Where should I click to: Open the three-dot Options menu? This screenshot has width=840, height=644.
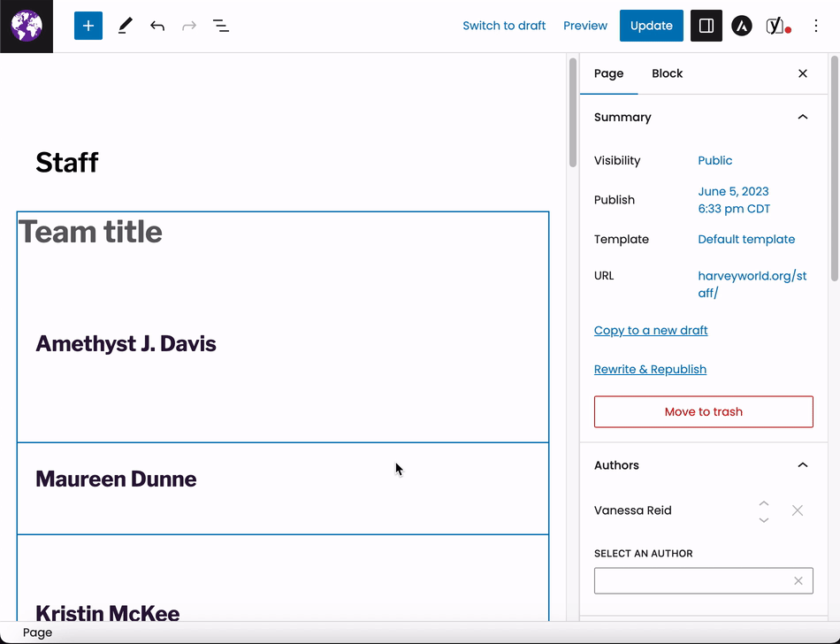click(x=816, y=26)
